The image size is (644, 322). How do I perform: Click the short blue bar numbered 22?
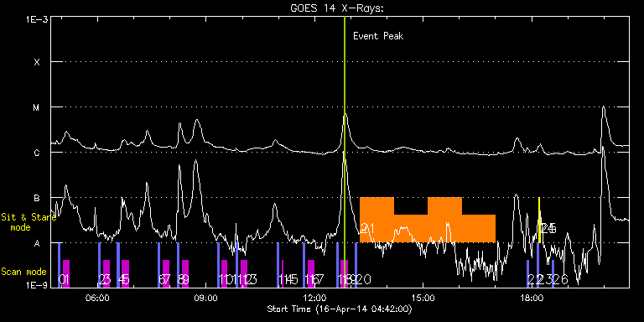528,273
